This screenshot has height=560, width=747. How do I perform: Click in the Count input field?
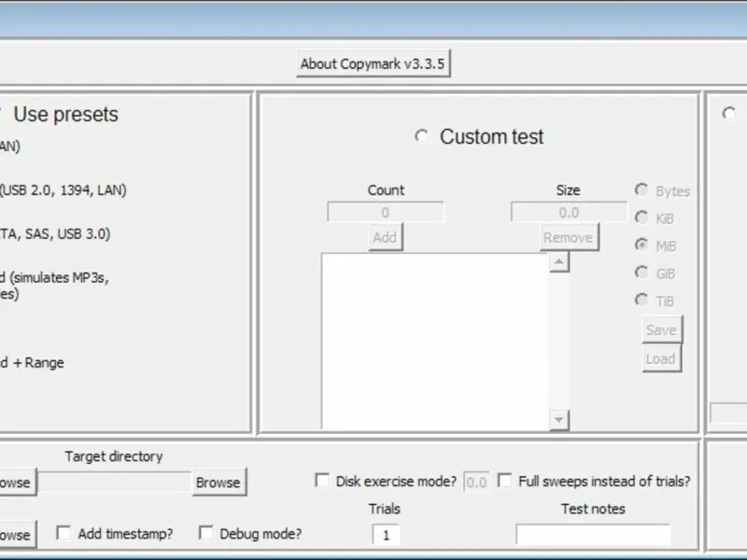pyautogui.click(x=385, y=213)
